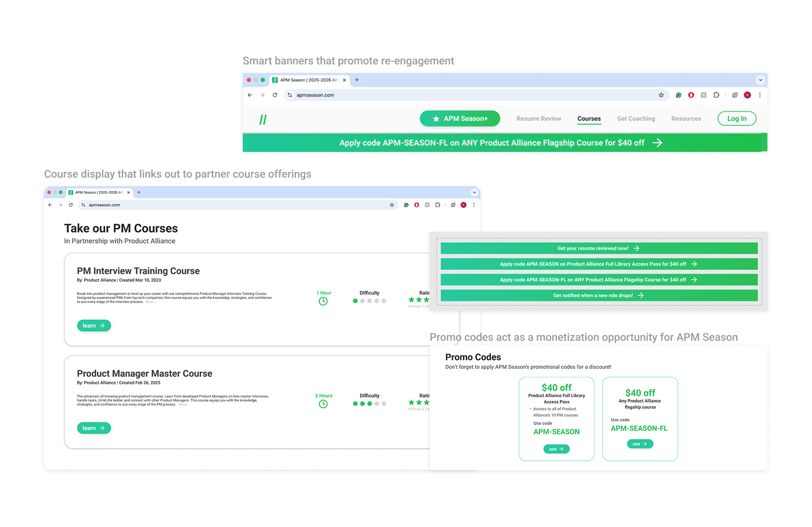Click the 5 Hours clock icon

(x=323, y=404)
